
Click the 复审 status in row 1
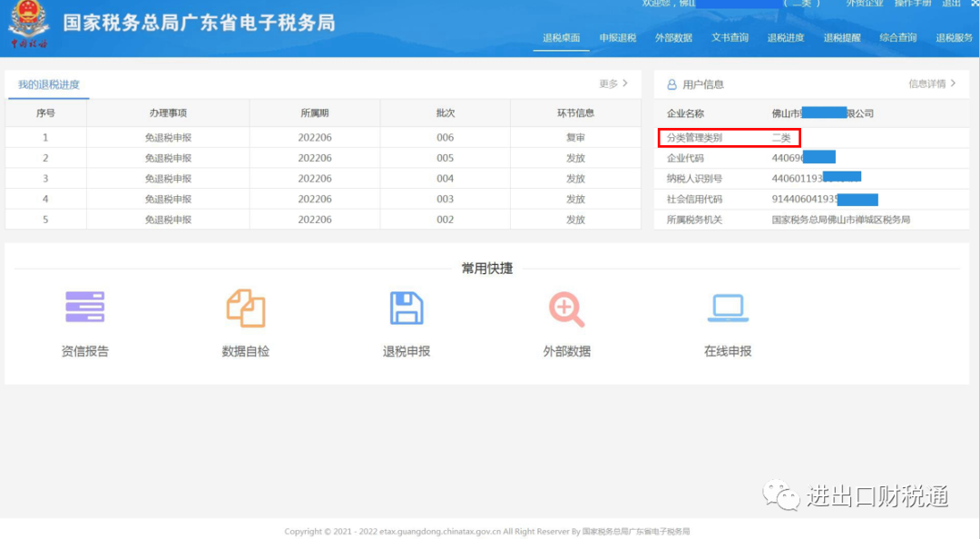pyautogui.click(x=575, y=138)
